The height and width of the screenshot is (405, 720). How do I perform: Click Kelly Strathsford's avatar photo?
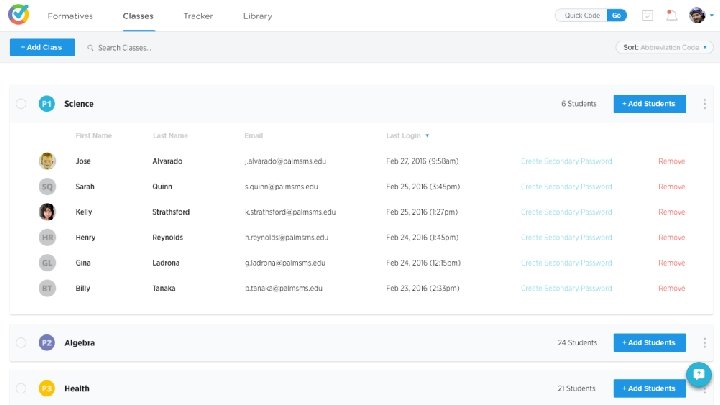(47, 212)
